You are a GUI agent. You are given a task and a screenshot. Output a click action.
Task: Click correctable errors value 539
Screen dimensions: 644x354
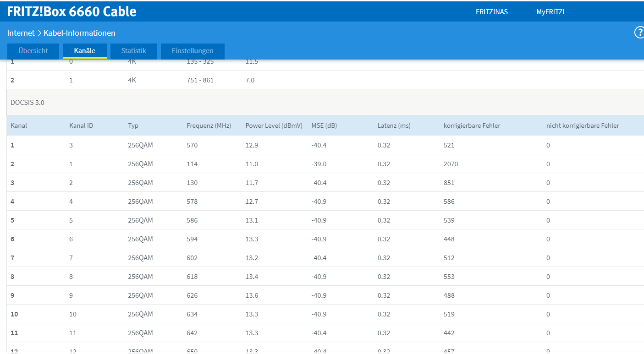449,220
